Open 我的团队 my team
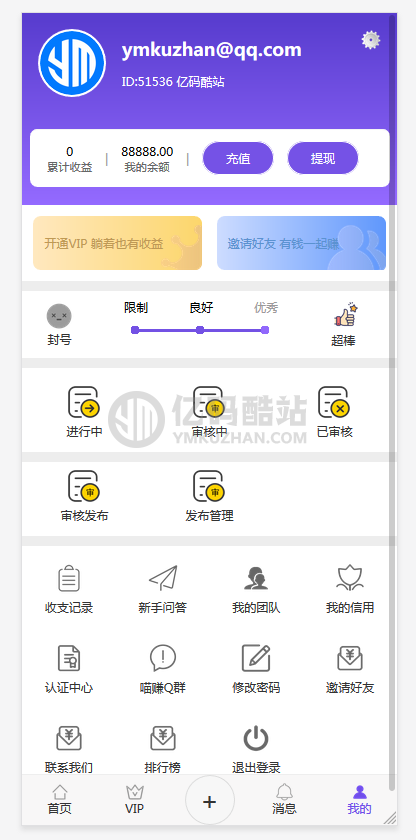Image resolution: width=416 pixels, height=840 pixels. click(256, 589)
